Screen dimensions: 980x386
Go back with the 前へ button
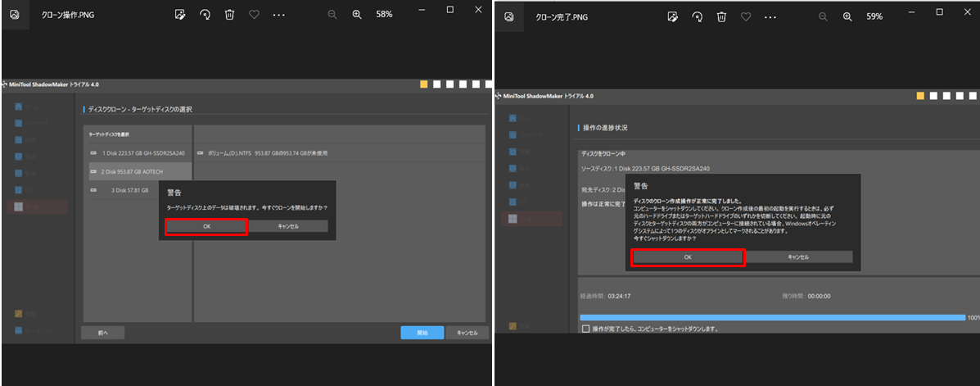[103, 333]
